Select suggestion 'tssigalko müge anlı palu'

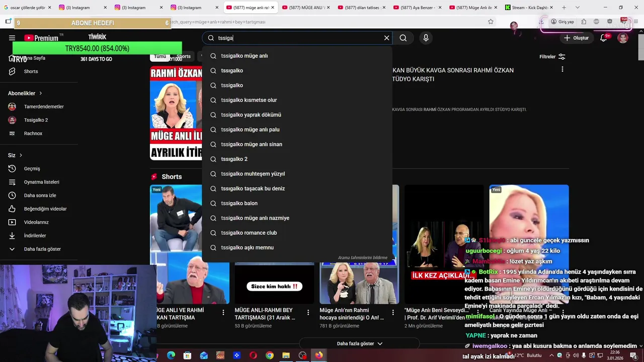[297, 130]
